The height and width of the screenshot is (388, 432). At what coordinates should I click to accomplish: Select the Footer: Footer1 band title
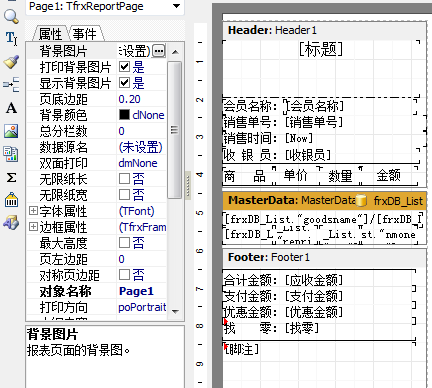coord(269,257)
